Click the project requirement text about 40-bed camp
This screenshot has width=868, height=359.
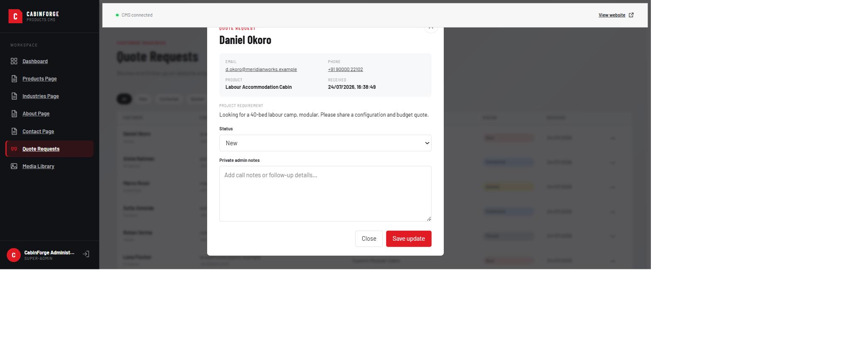(x=324, y=115)
